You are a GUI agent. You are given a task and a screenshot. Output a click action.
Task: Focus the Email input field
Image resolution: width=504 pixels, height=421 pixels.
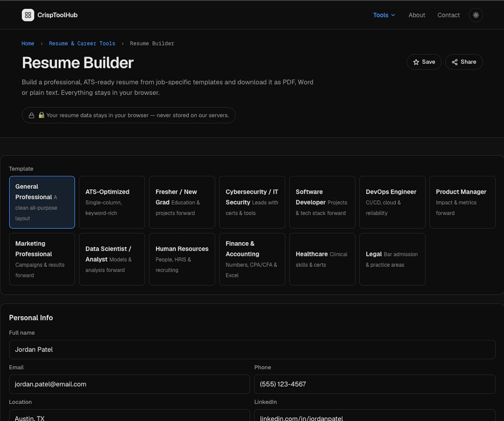point(129,384)
